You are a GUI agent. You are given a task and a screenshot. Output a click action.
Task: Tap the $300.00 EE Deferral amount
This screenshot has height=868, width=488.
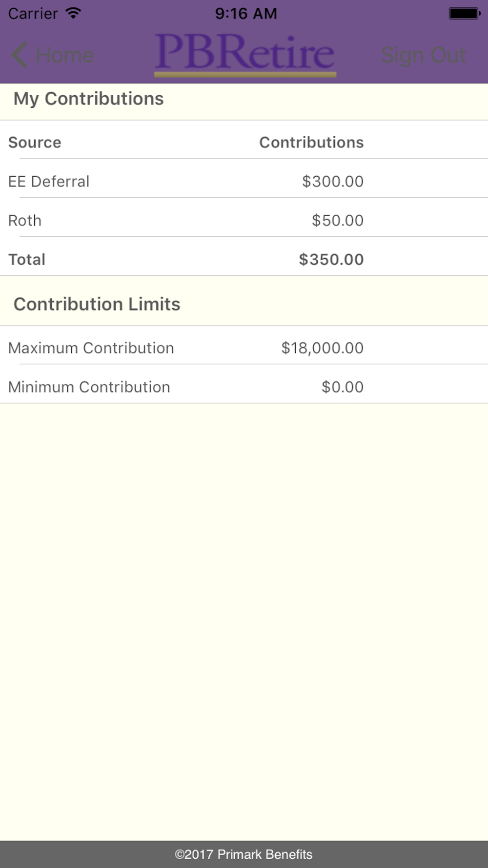[333, 181]
